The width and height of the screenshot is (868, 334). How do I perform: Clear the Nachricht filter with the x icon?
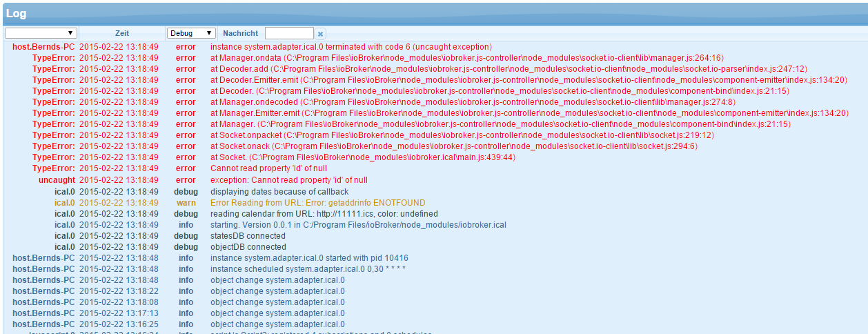[x=320, y=33]
